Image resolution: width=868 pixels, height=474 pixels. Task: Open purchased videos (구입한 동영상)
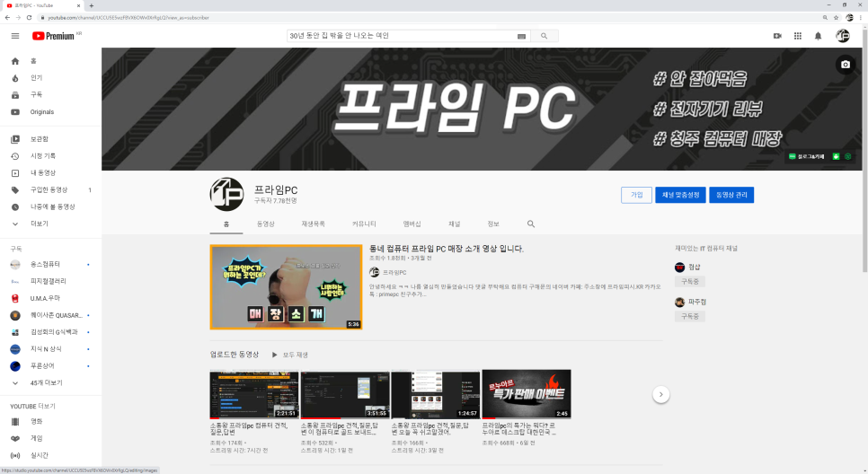(50, 189)
